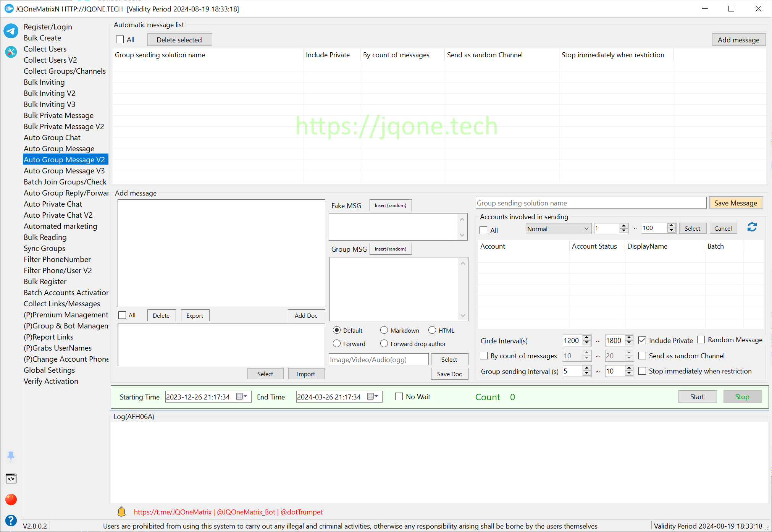The width and height of the screenshot is (772, 532).
Task: Increase Circle Interval 1800 stepper
Action: (x=629, y=338)
